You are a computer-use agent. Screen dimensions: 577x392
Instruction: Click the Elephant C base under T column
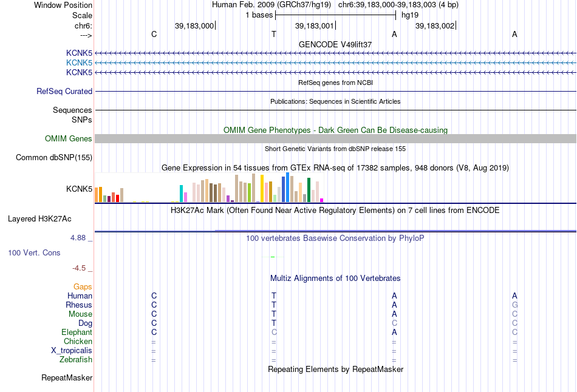tap(274, 333)
